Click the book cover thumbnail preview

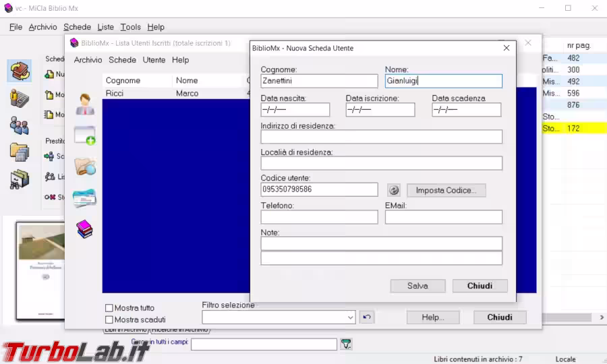[x=40, y=271]
